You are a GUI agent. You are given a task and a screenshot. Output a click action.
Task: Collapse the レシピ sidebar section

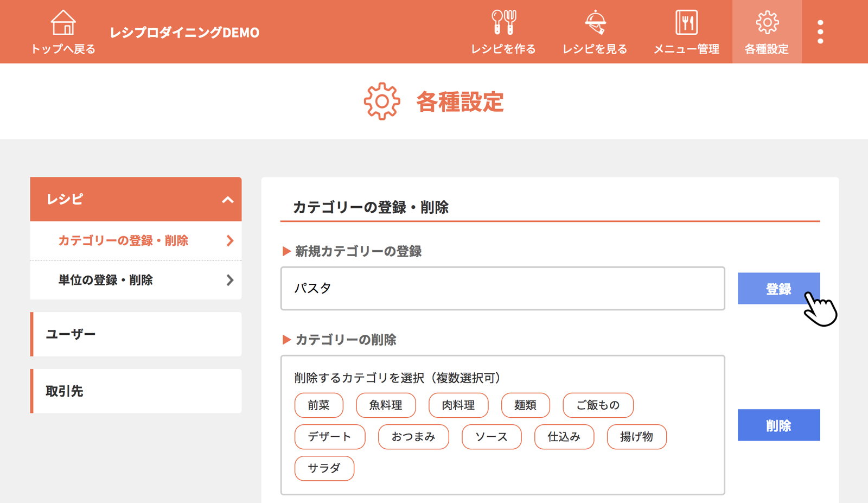pos(228,200)
